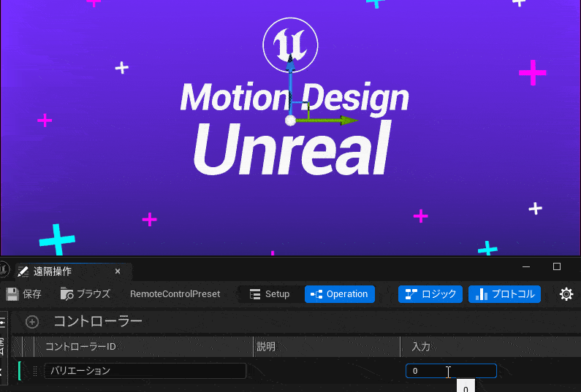
Task: Click the input value field showing 0
Action: (451, 371)
